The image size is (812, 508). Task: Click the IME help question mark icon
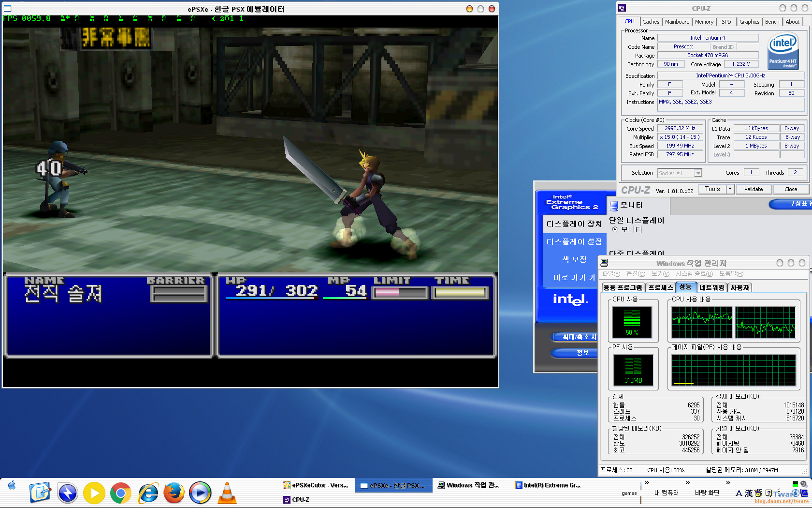(768, 493)
